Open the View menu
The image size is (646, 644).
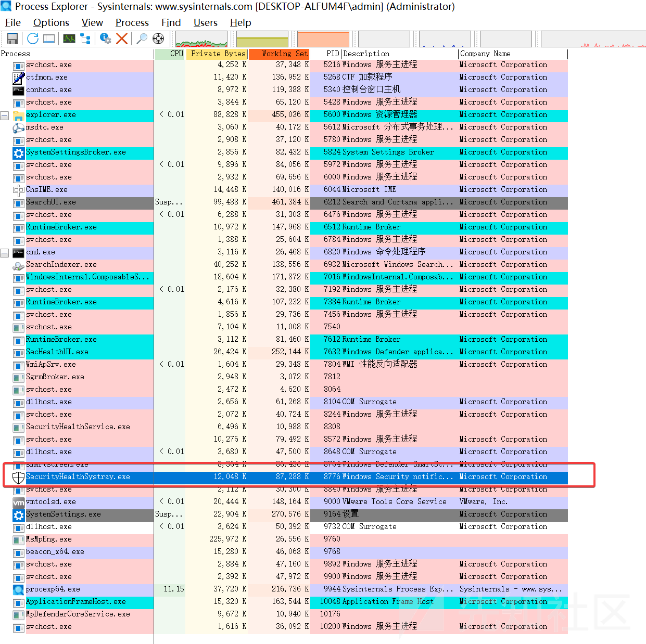[92, 22]
